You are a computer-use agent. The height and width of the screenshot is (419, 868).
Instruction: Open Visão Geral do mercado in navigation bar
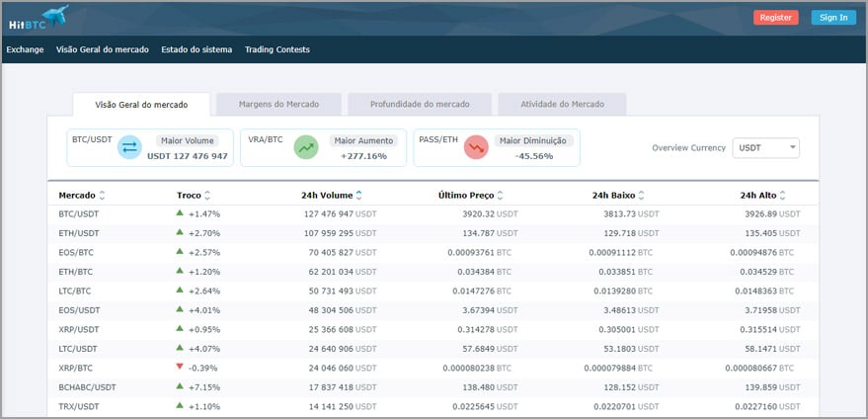click(103, 49)
